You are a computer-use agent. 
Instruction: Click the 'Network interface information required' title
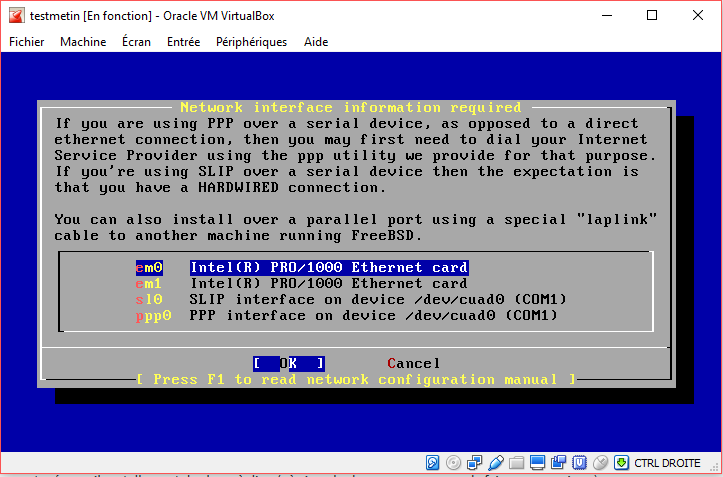click(x=351, y=107)
